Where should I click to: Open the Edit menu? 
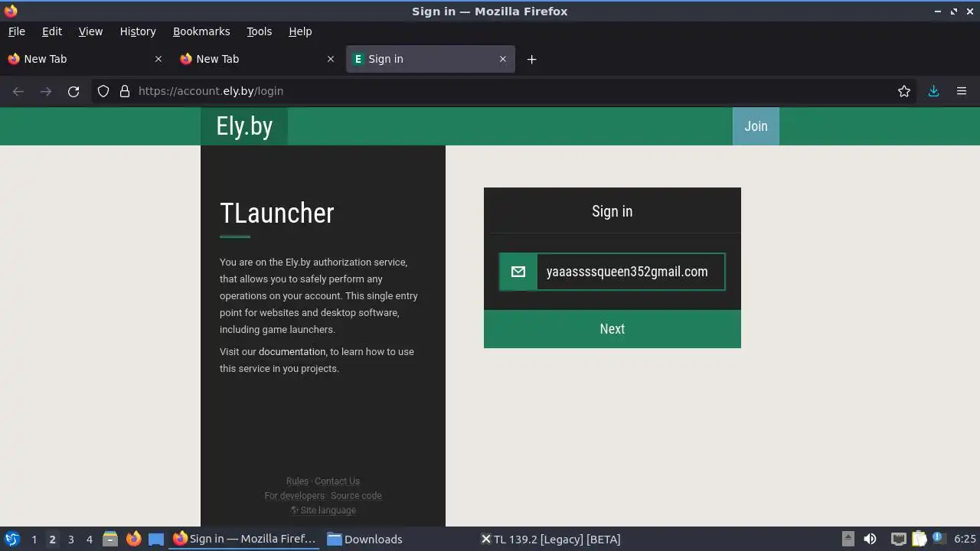52,31
